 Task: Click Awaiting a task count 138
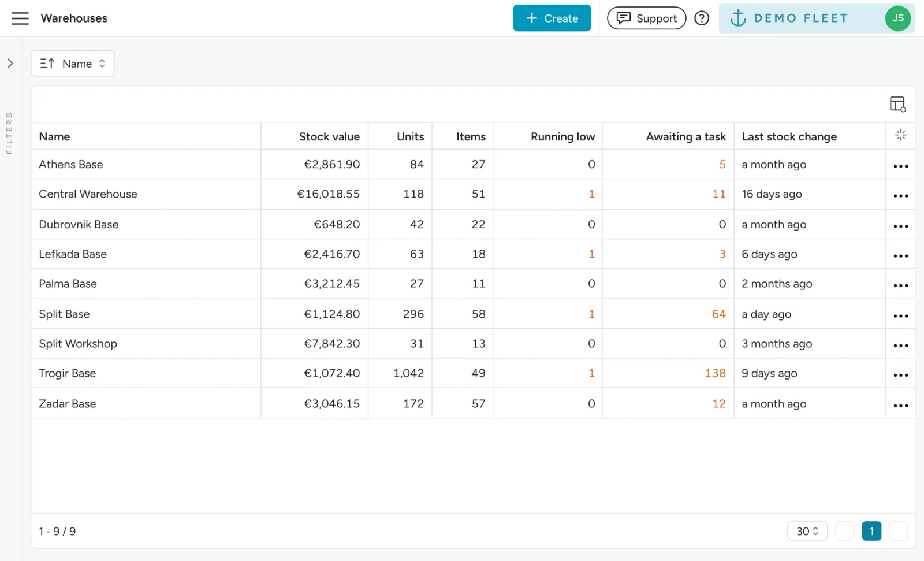point(715,373)
